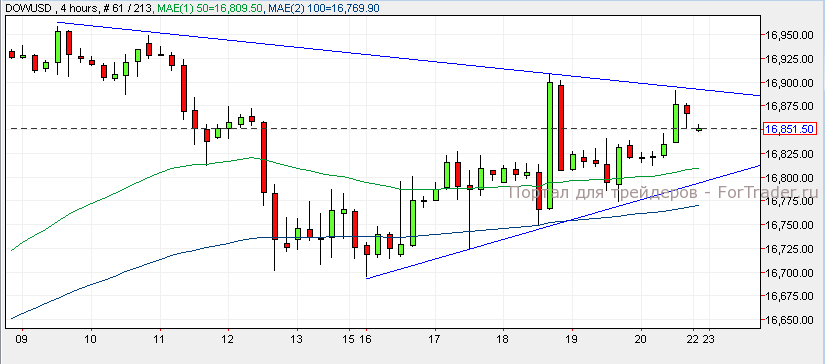
Task: Select the MAE(1) 50=16,809.50 indicator label
Action: 210,8
